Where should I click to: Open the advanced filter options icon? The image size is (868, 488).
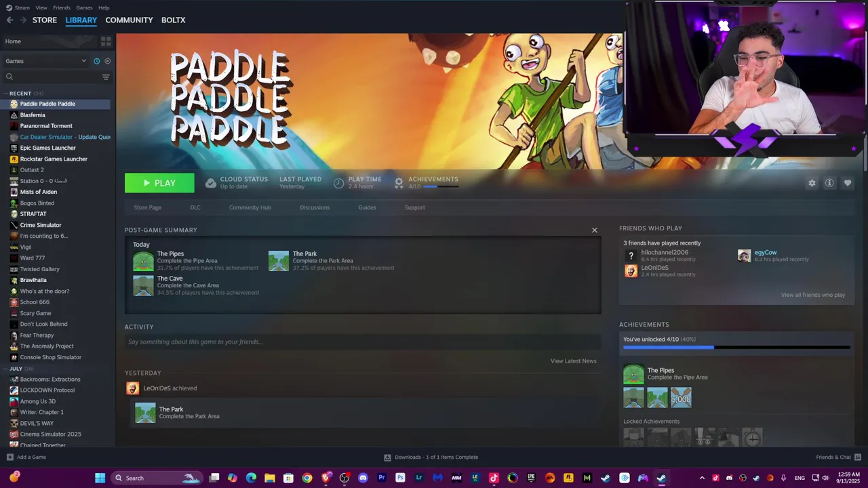tap(106, 77)
